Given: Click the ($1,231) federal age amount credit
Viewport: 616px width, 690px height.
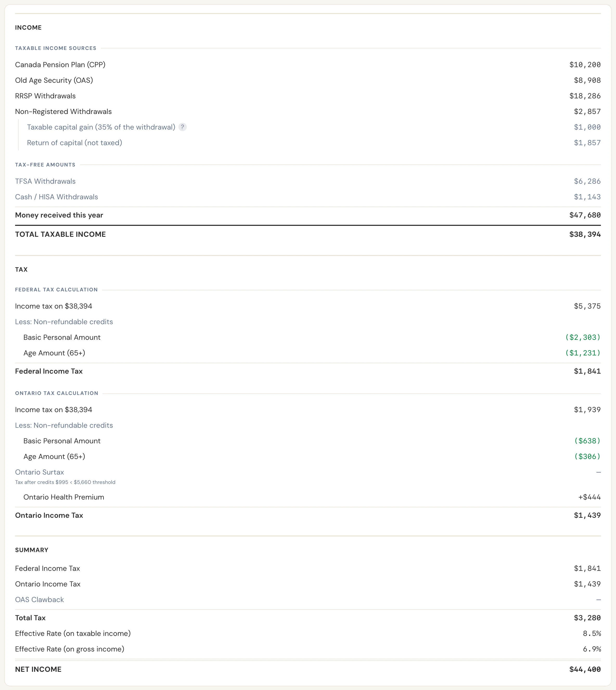Looking at the screenshot, I should pyautogui.click(x=583, y=353).
